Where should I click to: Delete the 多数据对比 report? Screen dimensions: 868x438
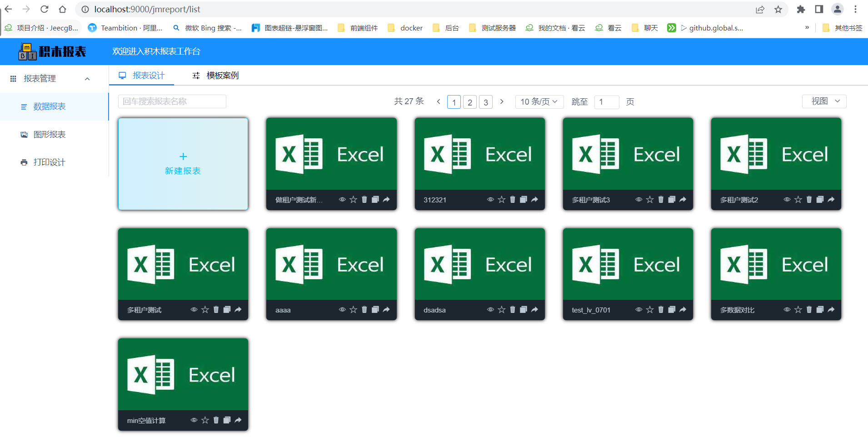point(809,310)
